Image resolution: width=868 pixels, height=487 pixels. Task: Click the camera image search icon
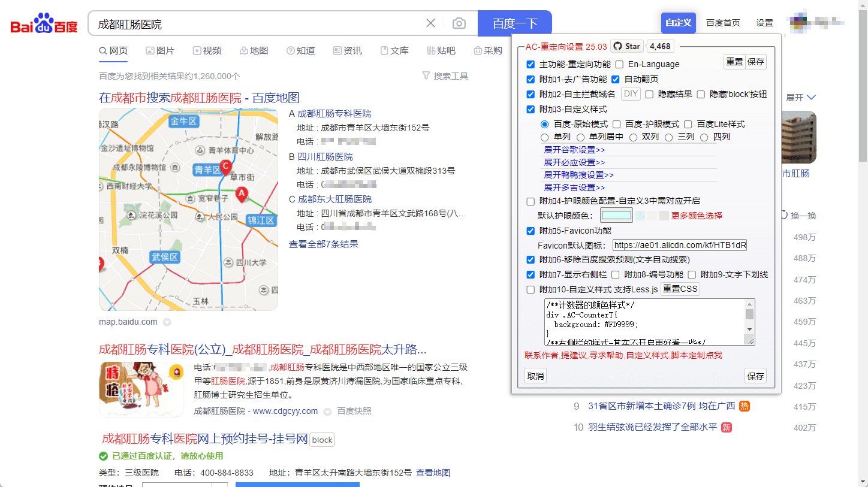click(459, 23)
